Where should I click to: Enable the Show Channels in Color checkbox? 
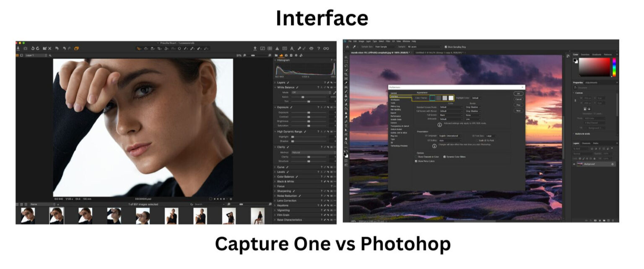pyautogui.click(x=416, y=156)
